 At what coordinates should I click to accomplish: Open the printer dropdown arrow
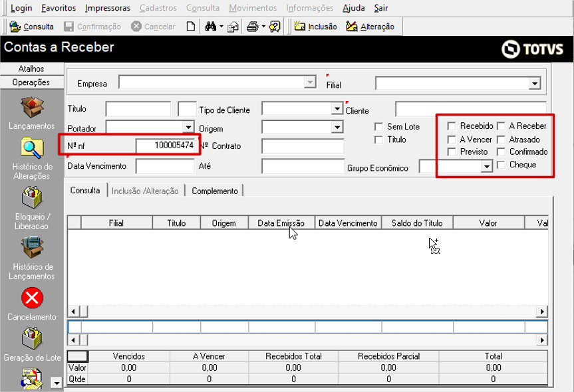tap(263, 27)
